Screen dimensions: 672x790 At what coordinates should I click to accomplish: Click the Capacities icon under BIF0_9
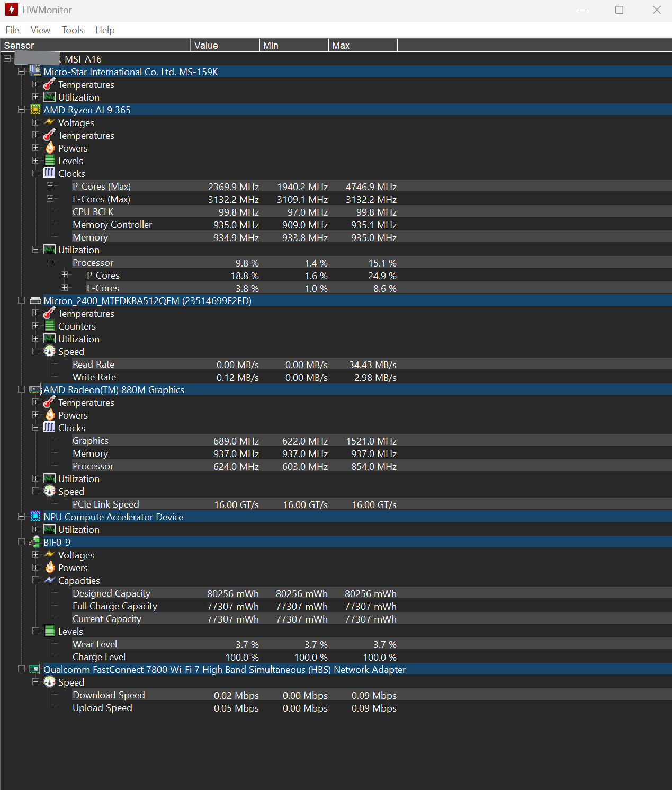point(49,580)
